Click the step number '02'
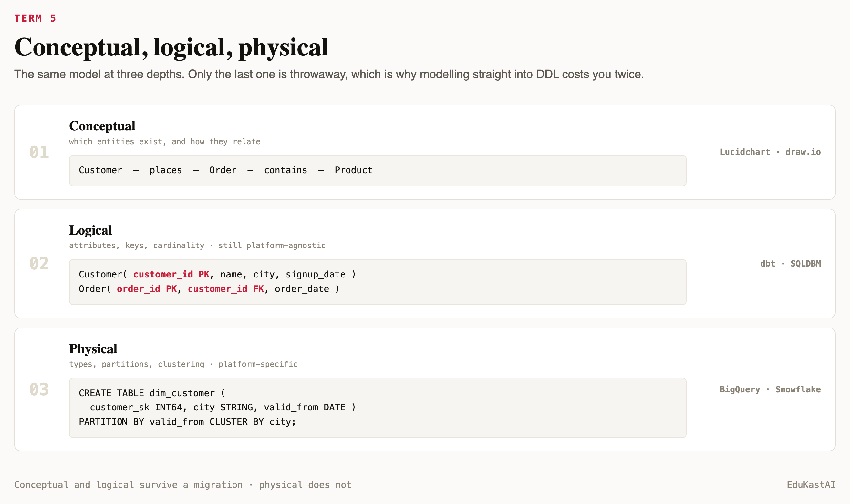The height and width of the screenshot is (504, 850). (39, 264)
